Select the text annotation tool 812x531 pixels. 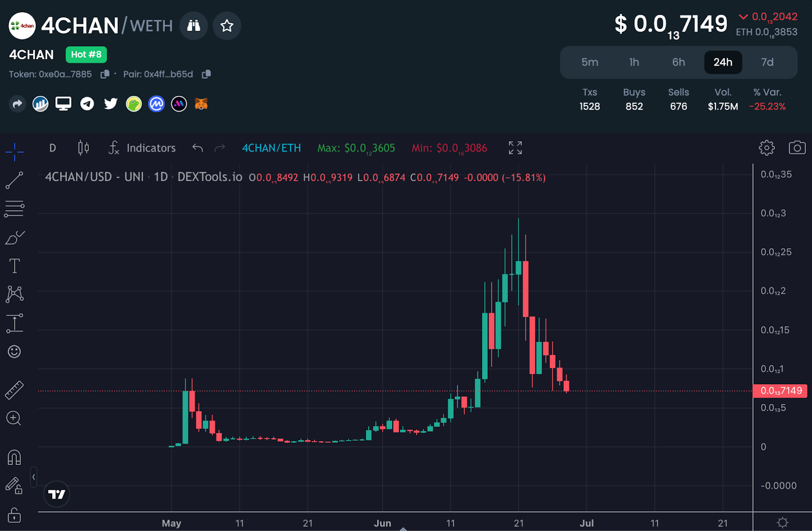coord(15,266)
